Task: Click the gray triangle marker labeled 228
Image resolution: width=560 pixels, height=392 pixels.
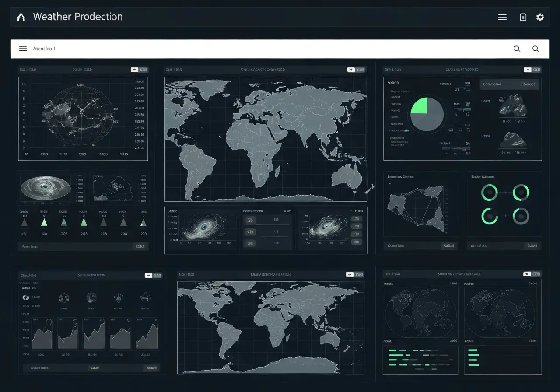Action: 104,222
